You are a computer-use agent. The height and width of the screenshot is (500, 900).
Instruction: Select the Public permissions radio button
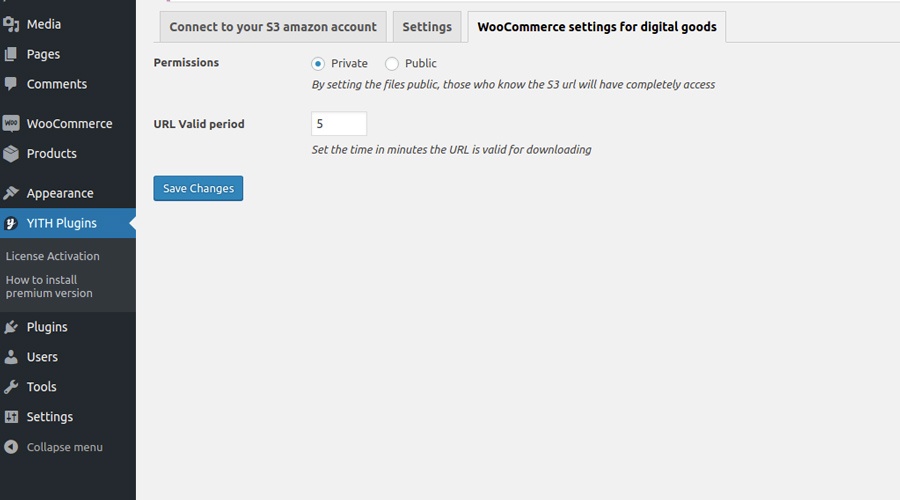pyautogui.click(x=391, y=64)
